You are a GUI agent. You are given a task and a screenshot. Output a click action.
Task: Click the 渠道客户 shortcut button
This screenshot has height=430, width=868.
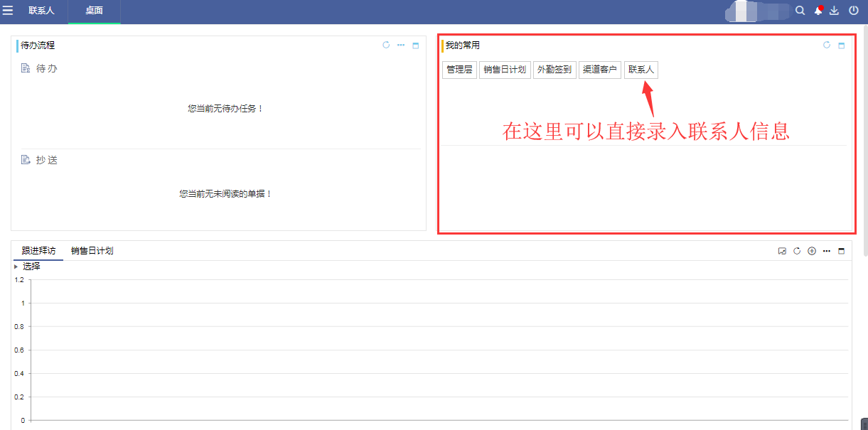pyautogui.click(x=600, y=70)
